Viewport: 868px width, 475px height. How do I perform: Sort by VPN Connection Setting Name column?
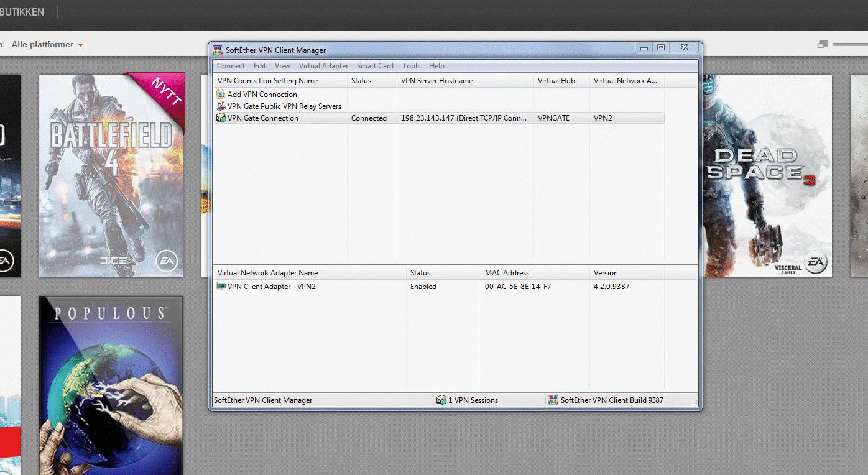click(x=280, y=81)
